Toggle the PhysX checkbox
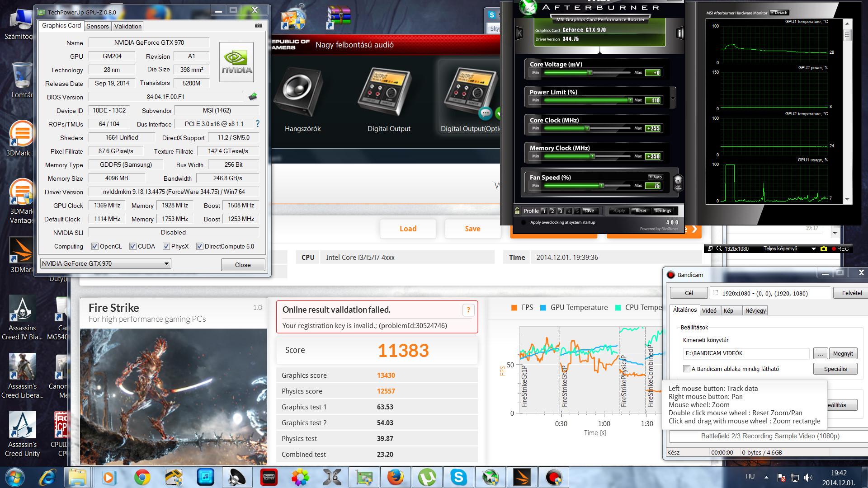Image resolution: width=868 pixels, height=488 pixels. pos(166,246)
